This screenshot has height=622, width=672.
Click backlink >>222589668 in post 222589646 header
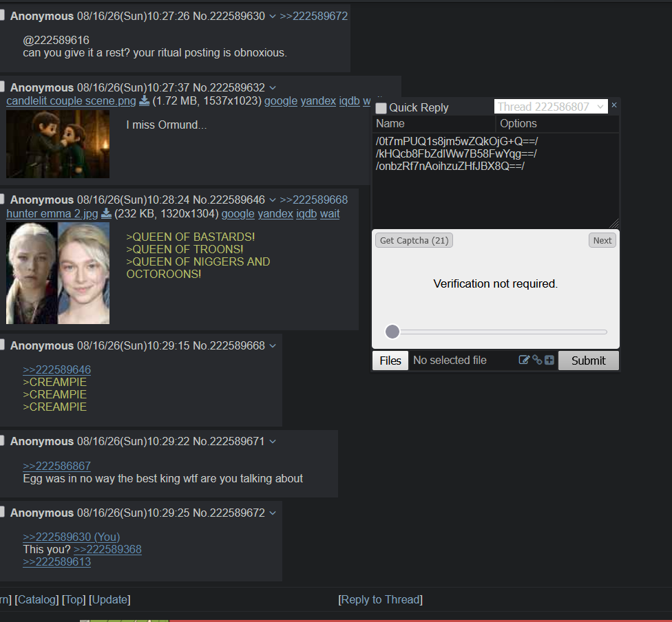(x=314, y=200)
